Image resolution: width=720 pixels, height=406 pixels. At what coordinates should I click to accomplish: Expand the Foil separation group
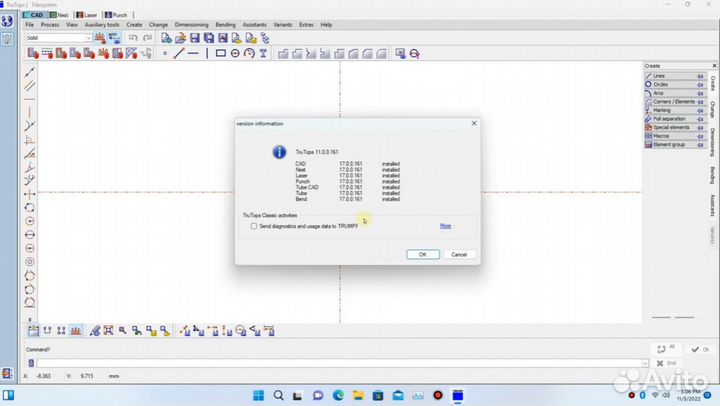click(x=675, y=119)
